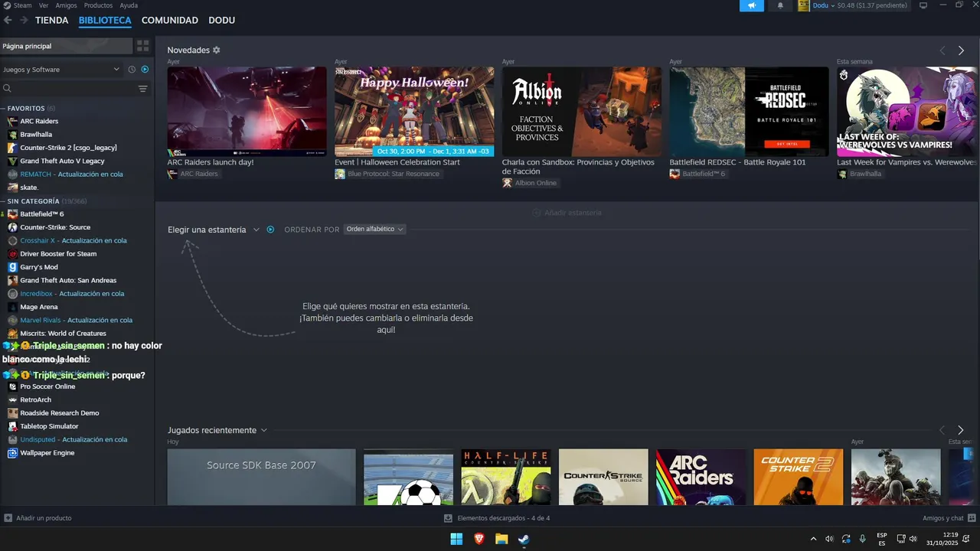Open the Elegir una estantería dropdown

214,230
